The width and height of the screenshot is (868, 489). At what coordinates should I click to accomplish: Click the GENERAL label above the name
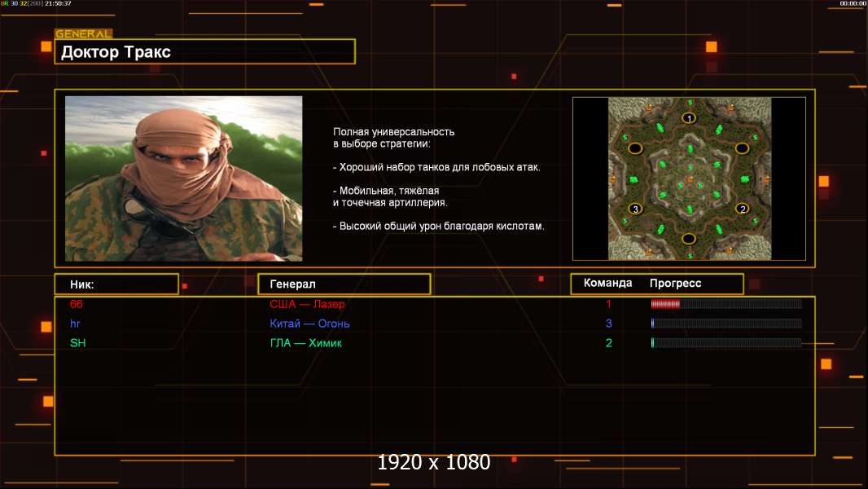(84, 33)
